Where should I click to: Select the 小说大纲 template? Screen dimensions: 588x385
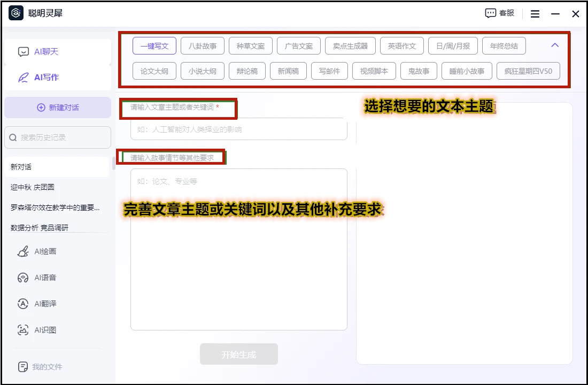[x=203, y=71]
